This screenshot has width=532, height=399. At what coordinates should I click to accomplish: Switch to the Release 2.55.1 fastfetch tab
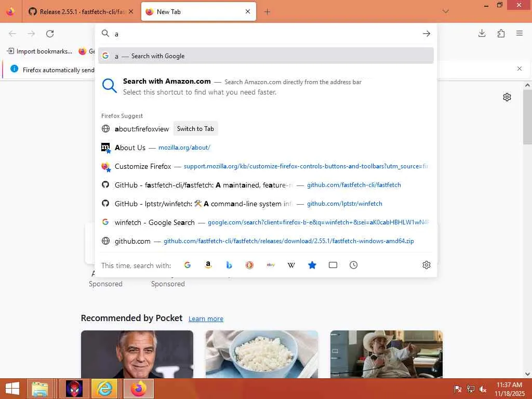81,12
